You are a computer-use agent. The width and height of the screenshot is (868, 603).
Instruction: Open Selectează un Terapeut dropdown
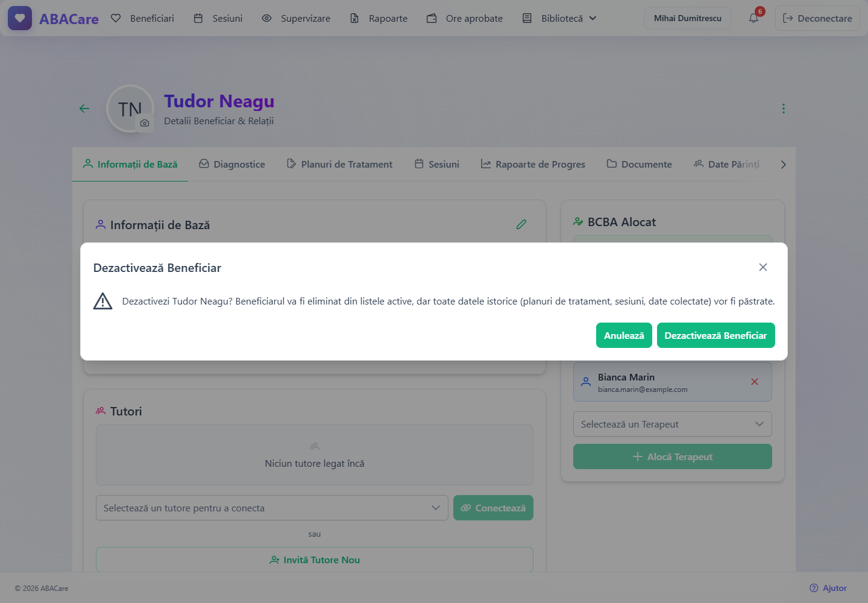point(672,424)
